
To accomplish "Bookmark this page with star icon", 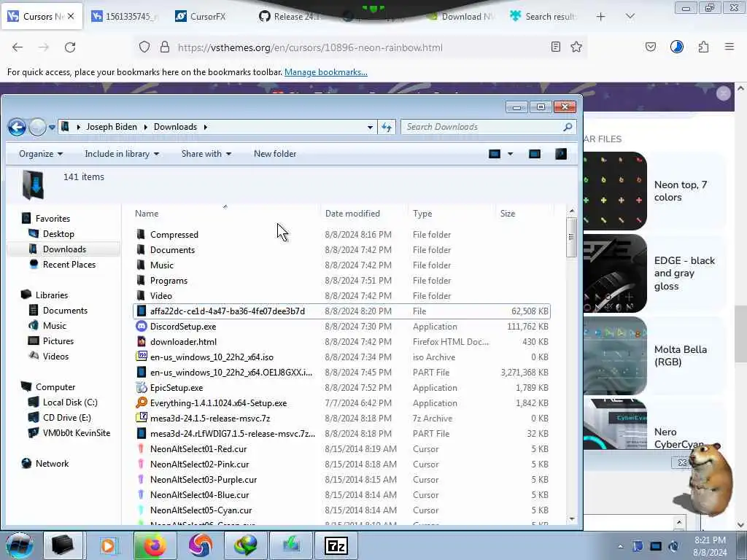I will pyautogui.click(x=576, y=47).
